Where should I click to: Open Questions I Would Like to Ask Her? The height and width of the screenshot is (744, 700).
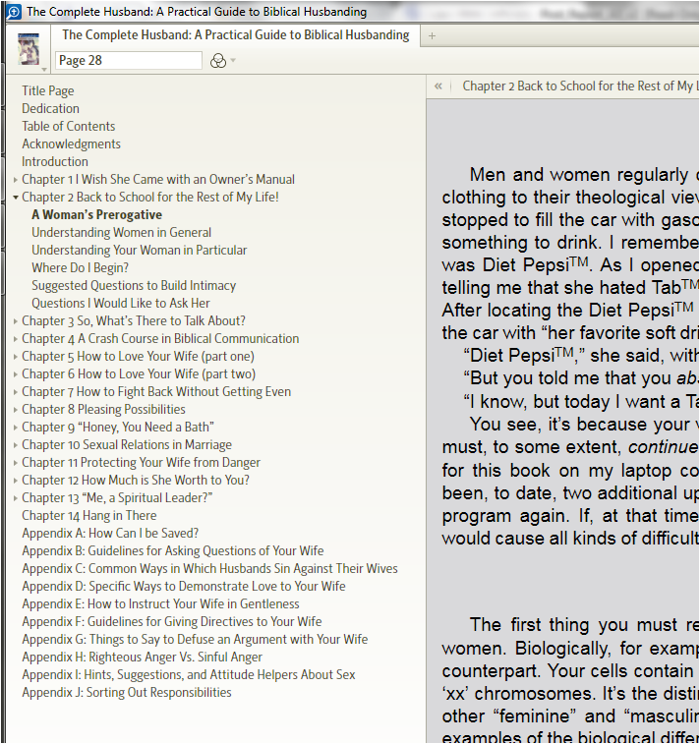click(x=121, y=303)
